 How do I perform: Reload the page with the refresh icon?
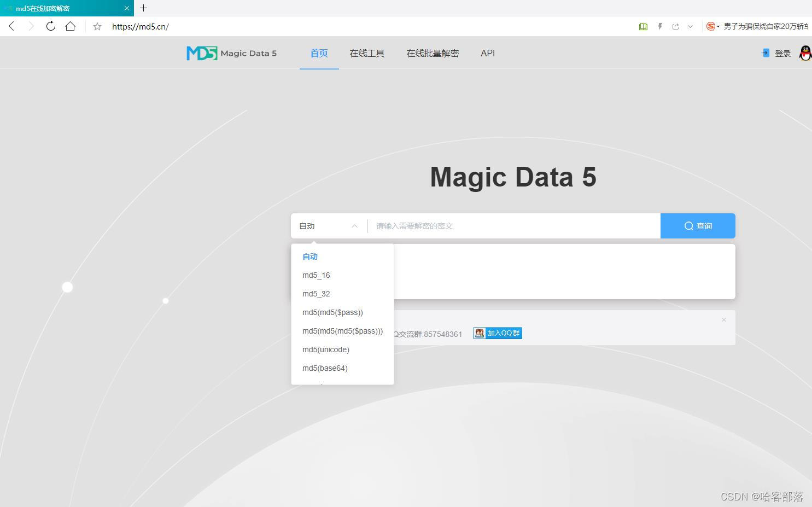pos(50,26)
